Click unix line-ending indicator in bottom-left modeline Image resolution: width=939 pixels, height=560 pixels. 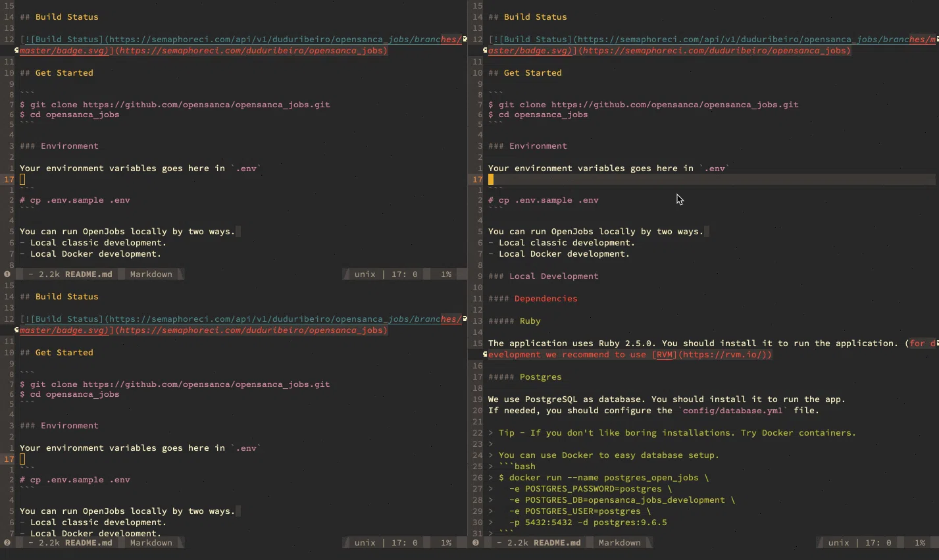coord(365,543)
